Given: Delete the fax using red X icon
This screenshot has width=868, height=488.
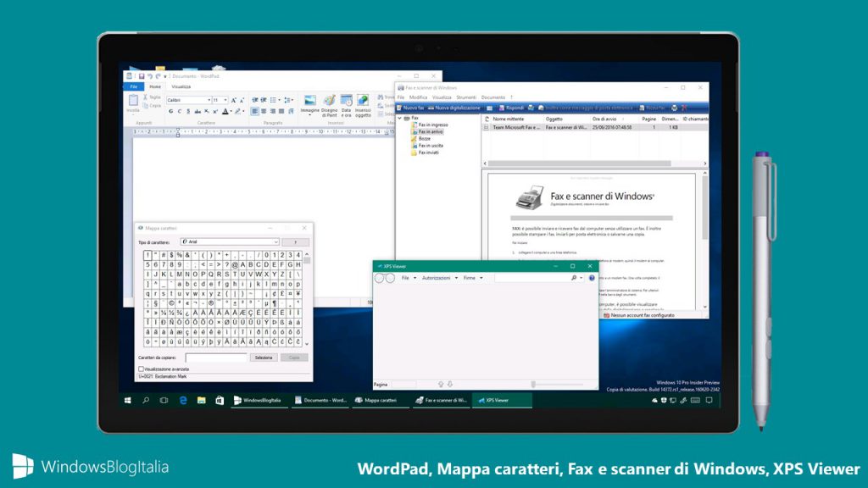Looking at the screenshot, I should pos(684,108).
